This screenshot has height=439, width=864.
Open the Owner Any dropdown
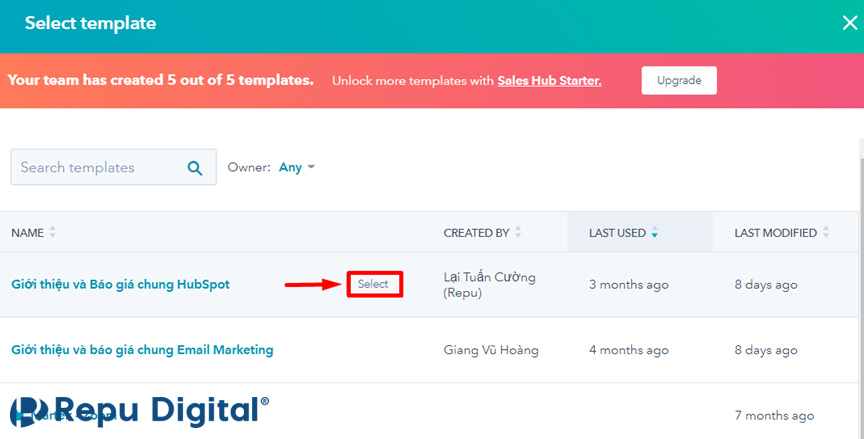pos(296,167)
